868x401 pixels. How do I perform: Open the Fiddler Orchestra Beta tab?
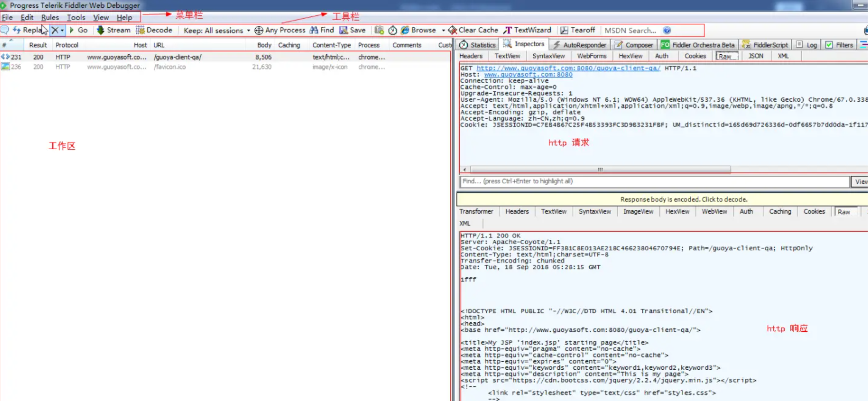(698, 45)
